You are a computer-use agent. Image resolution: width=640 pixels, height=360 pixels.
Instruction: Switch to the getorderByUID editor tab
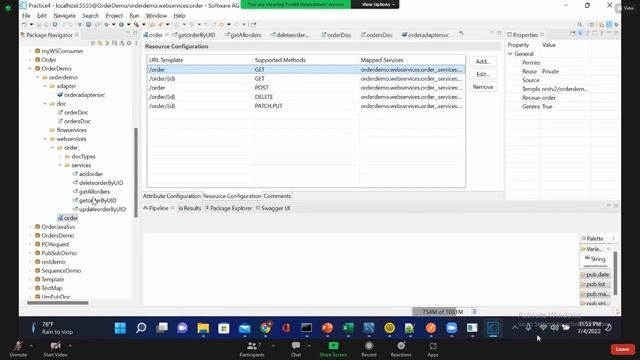[193, 35]
